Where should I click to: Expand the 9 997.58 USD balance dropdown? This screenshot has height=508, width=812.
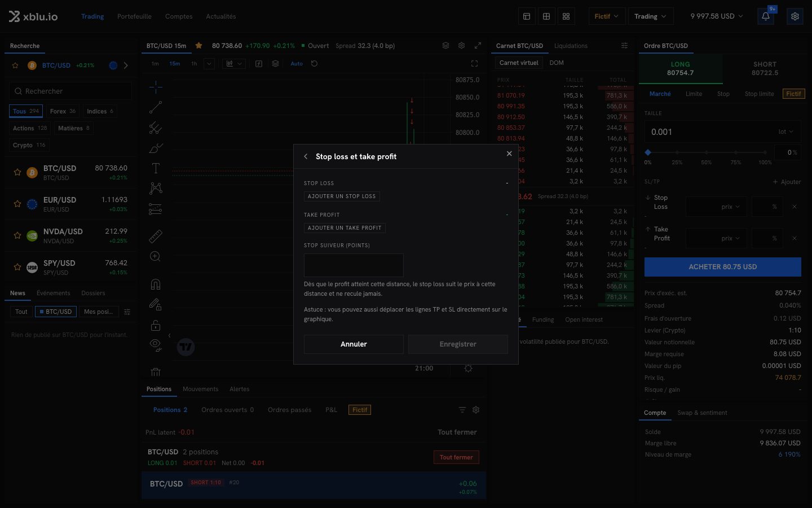coord(717,16)
